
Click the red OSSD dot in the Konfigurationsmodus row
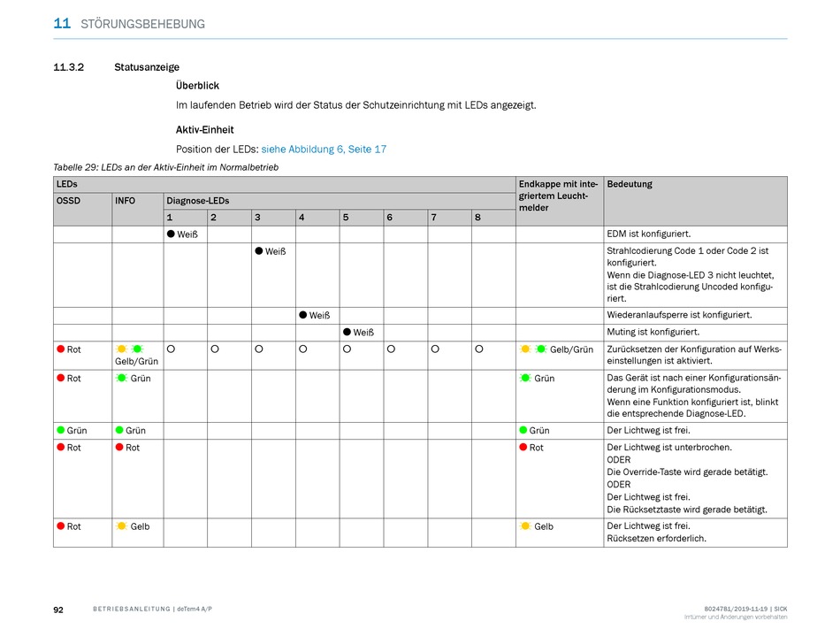point(60,378)
